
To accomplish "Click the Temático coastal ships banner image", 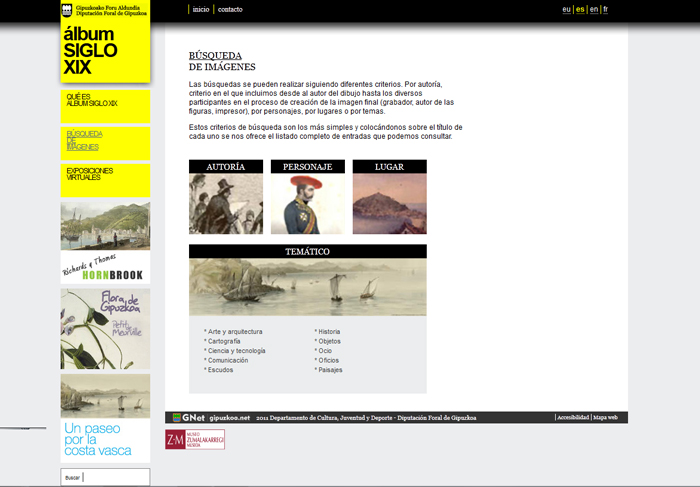I will [x=307, y=287].
